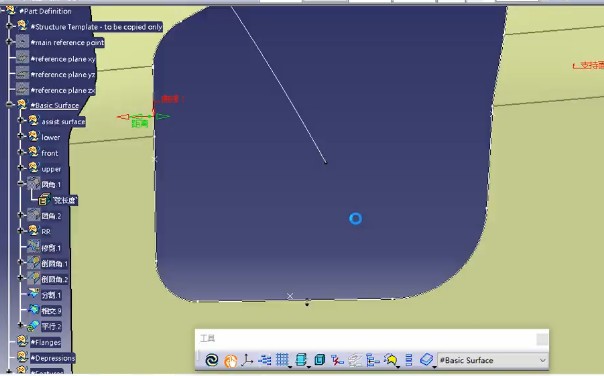604x376 pixels.
Task: Expand the #Structure Template node
Action: (9, 26)
